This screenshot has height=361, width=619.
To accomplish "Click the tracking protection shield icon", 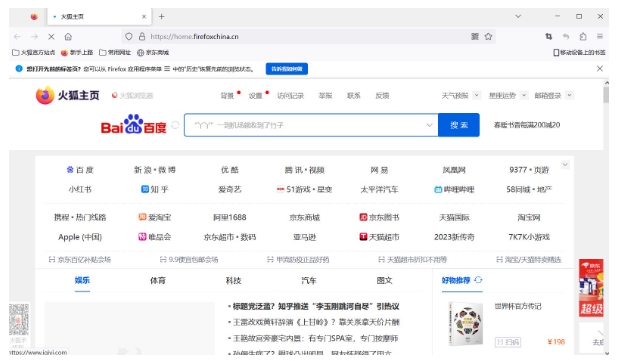I will (x=129, y=37).
